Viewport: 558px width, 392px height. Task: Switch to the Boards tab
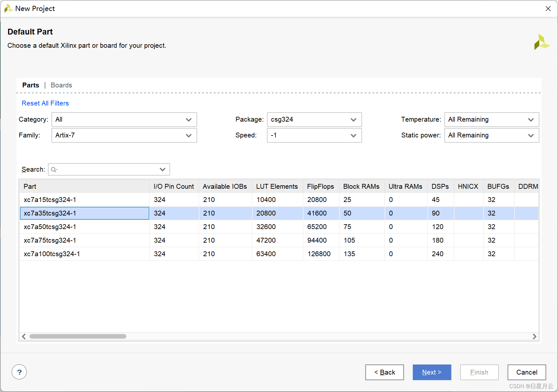pos(61,85)
